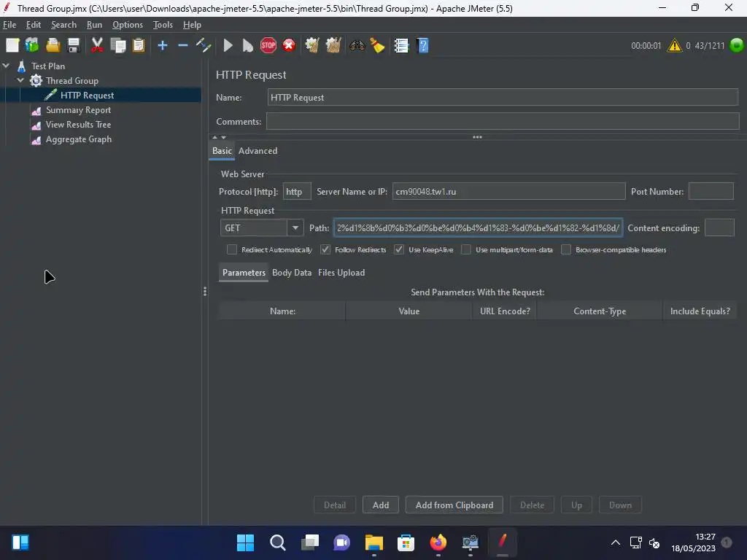Select HTTP Request in the tree

point(88,96)
